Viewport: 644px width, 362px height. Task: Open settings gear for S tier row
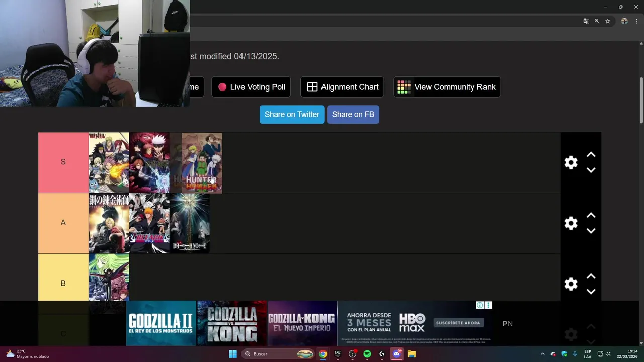tap(571, 162)
